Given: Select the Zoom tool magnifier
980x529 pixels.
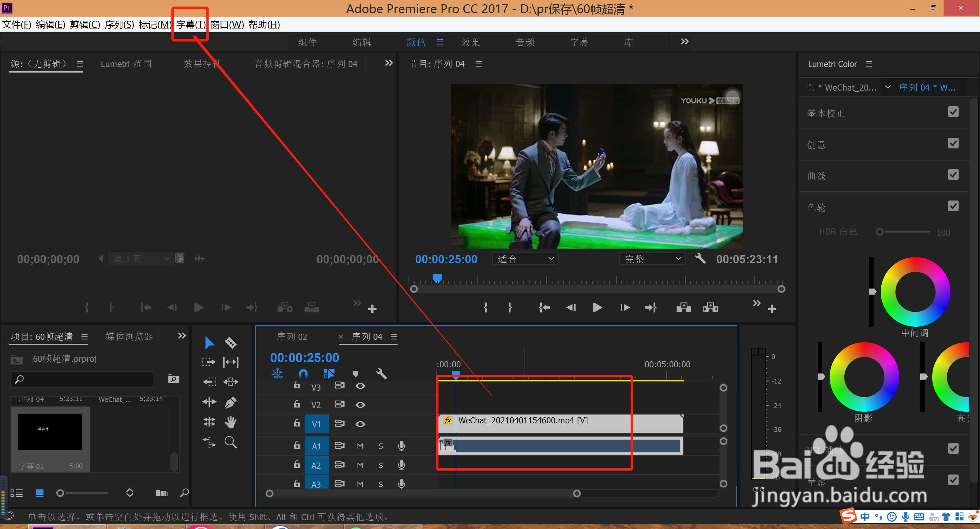Looking at the screenshot, I should [x=231, y=442].
